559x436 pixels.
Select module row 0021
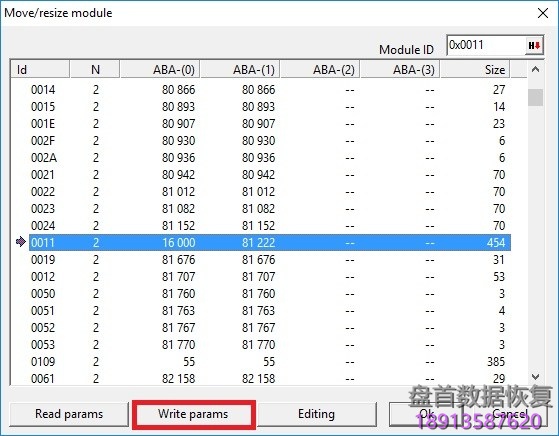(x=270, y=175)
